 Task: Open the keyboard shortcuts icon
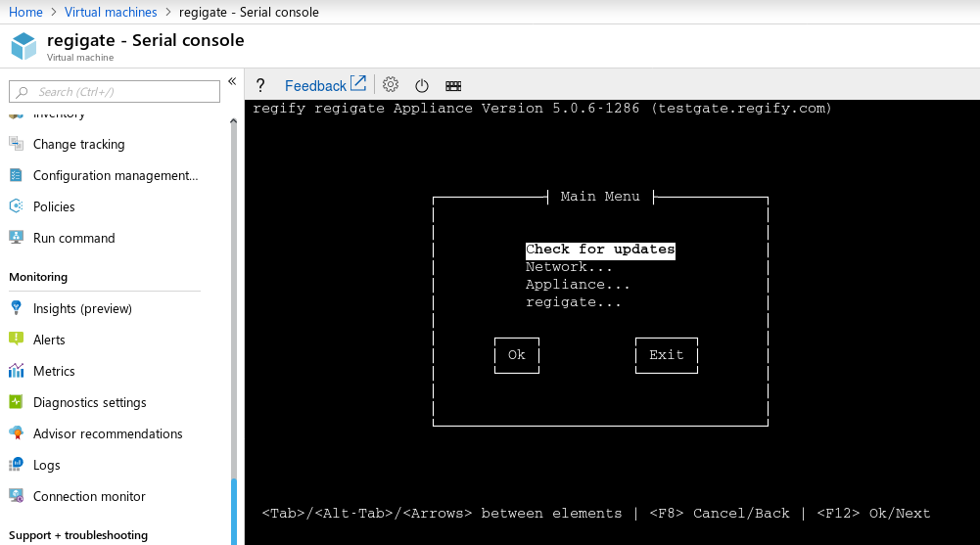(x=453, y=86)
